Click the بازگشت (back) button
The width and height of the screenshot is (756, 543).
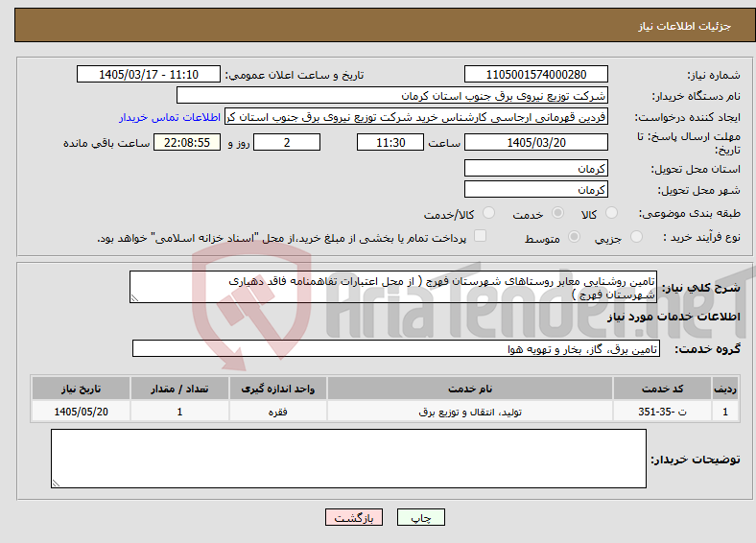click(x=354, y=517)
